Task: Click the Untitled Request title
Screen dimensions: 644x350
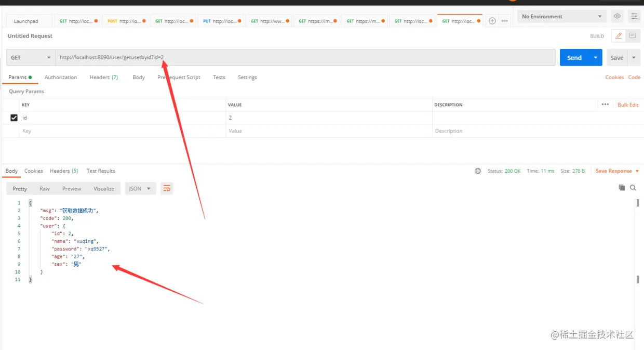Action: pyautogui.click(x=30, y=36)
